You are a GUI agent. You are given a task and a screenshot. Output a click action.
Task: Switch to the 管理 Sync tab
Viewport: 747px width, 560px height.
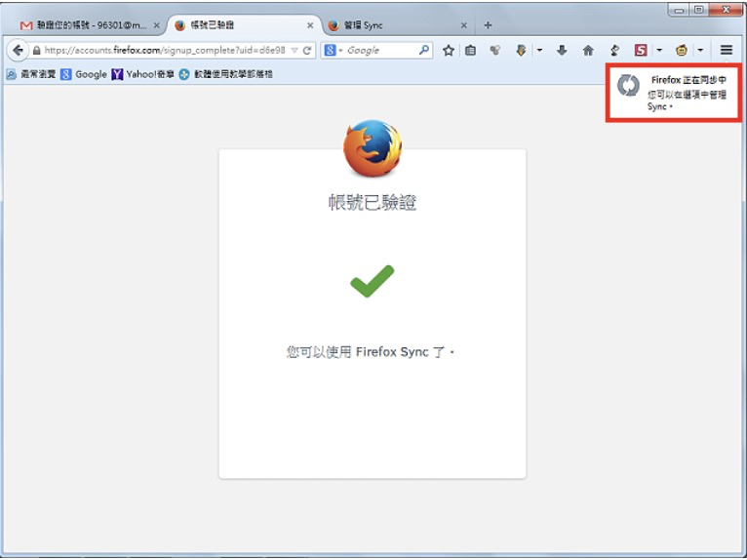coord(398,25)
